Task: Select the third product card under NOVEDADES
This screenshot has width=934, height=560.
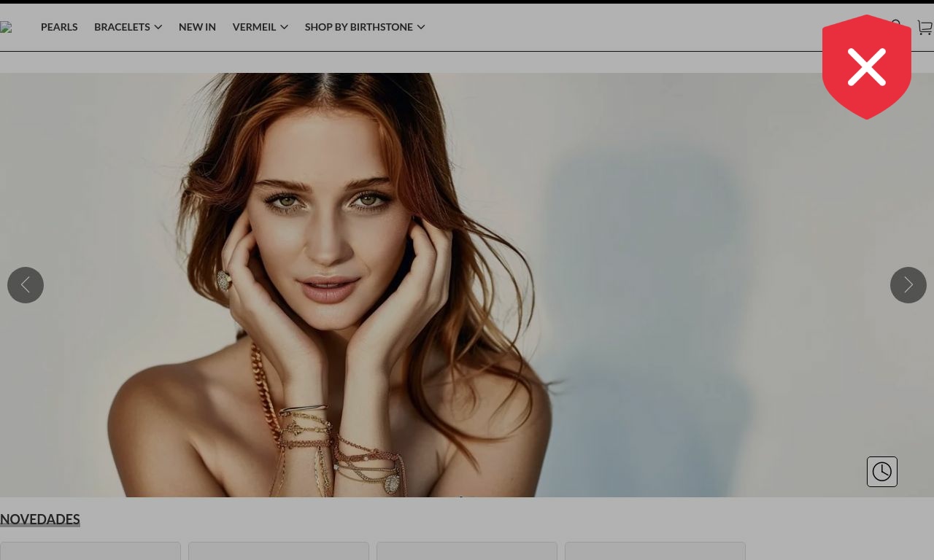Action: (467, 551)
